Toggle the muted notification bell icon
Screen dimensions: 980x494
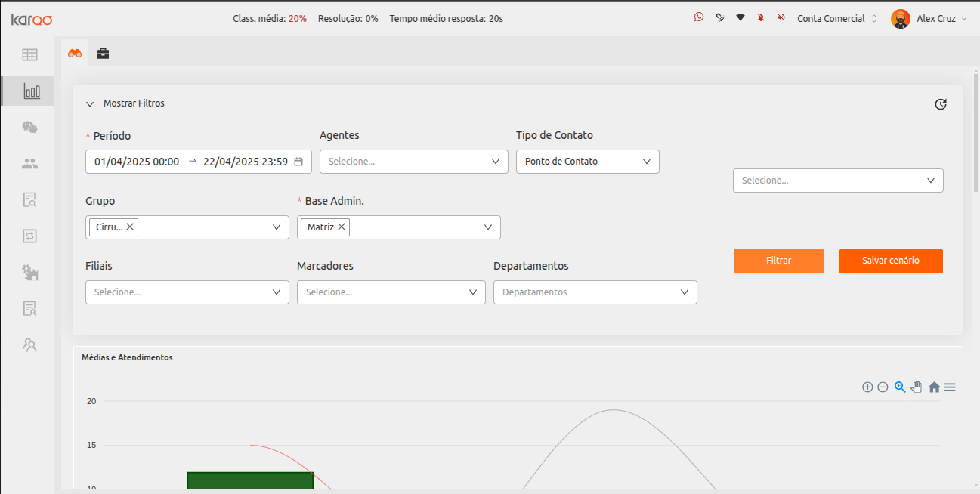pos(761,17)
